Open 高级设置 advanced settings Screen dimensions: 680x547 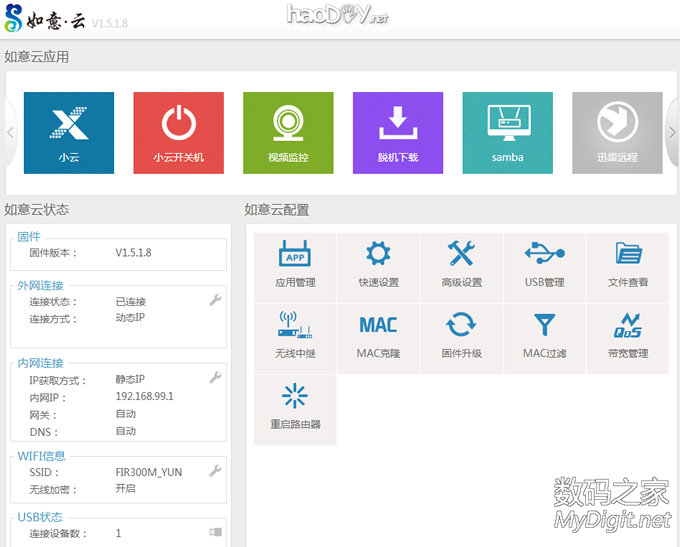click(x=461, y=267)
